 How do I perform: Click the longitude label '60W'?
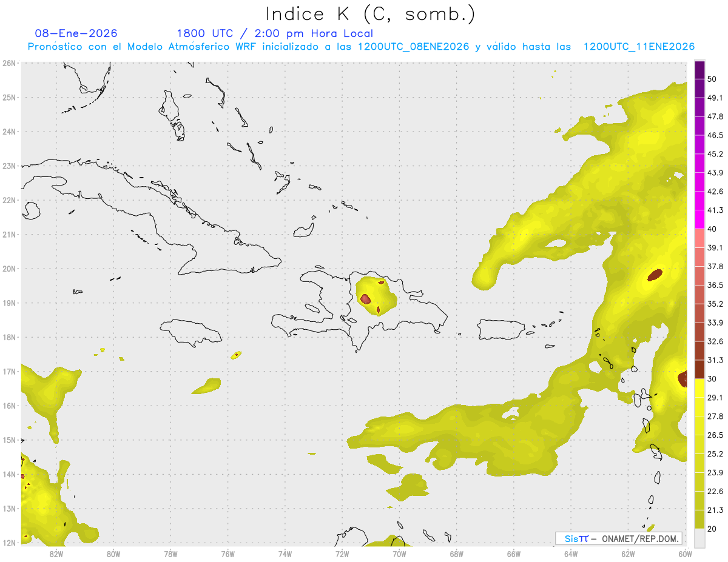(685, 554)
